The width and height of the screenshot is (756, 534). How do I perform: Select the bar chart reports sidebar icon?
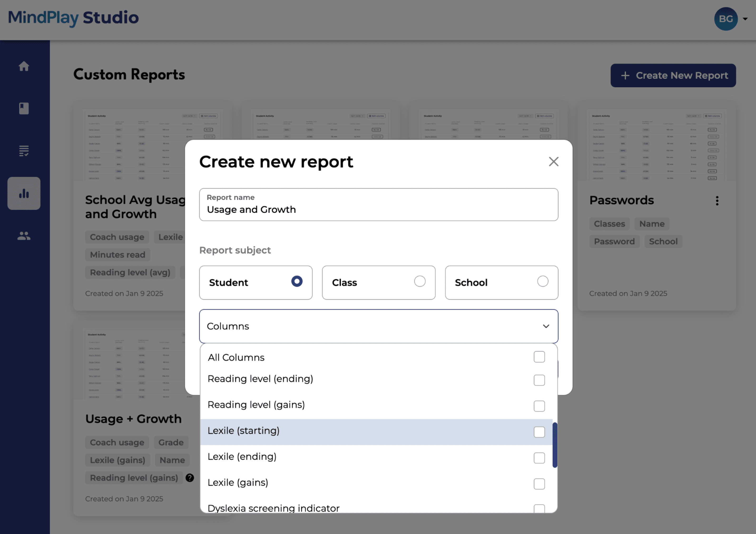[24, 193]
